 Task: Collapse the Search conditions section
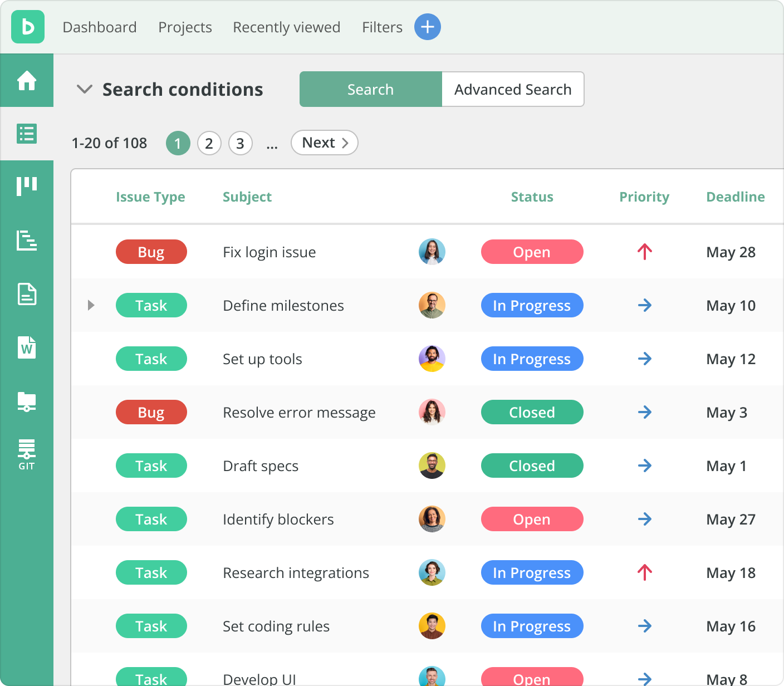[x=85, y=89]
